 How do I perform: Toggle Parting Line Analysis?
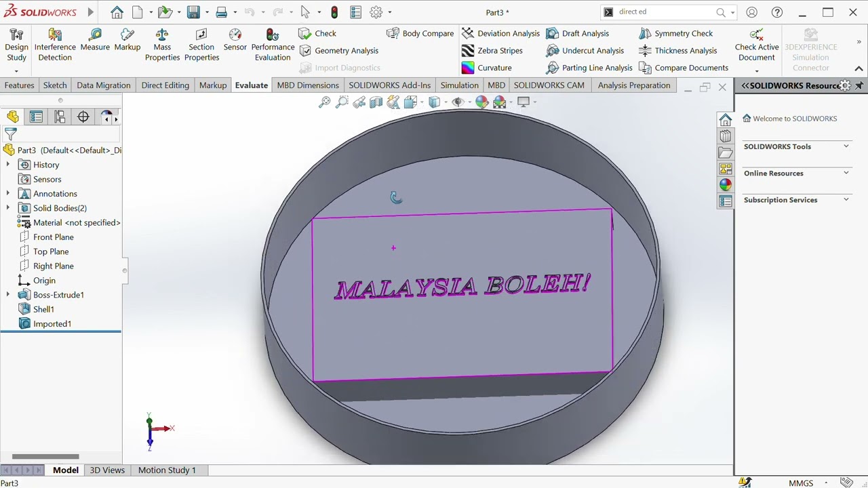tap(589, 68)
